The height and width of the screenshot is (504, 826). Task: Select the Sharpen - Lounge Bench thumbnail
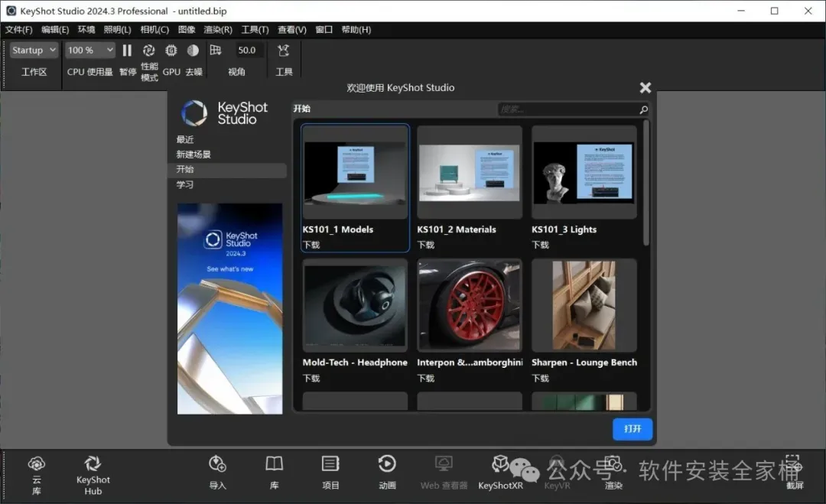coord(584,306)
